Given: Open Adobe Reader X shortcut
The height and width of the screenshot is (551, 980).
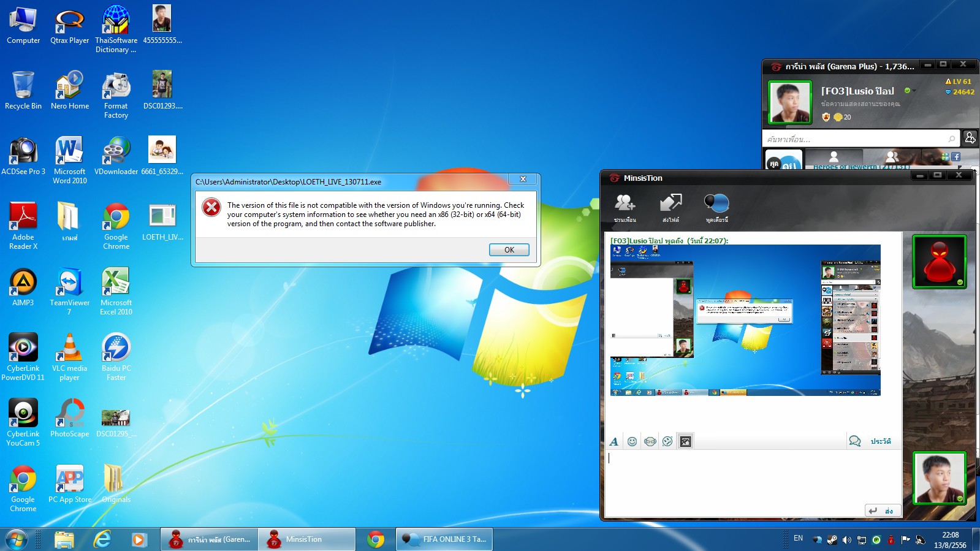Looking at the screenshot, I should pyautogui.click(x=23, y=226).
